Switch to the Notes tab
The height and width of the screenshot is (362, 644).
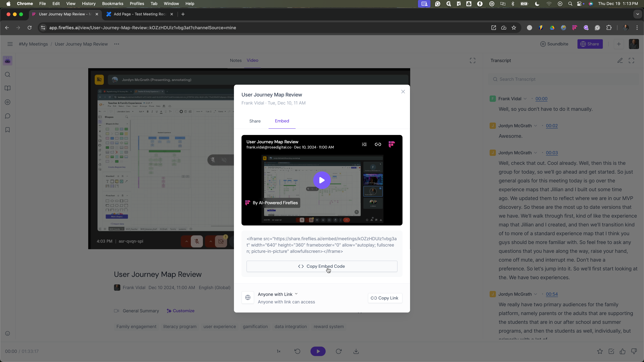click(x=236, y=60)
